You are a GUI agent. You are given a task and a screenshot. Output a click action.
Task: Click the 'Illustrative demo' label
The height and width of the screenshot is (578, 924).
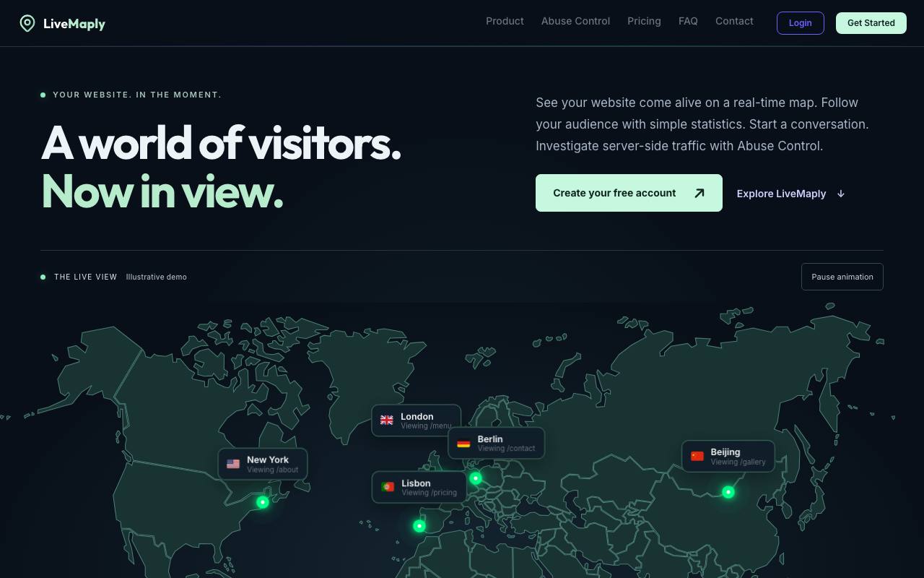click(156, 277)
